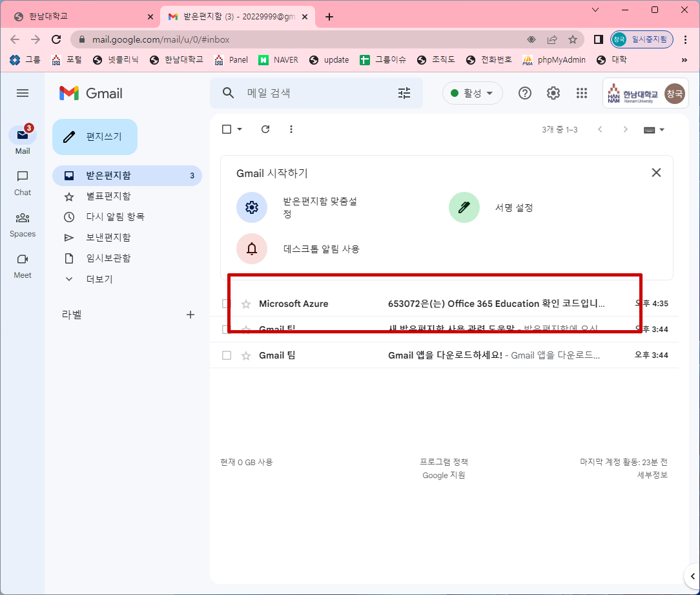Open the tab search chevron
Viewport: 700px width, 595px height.
(x=595, y=10)
